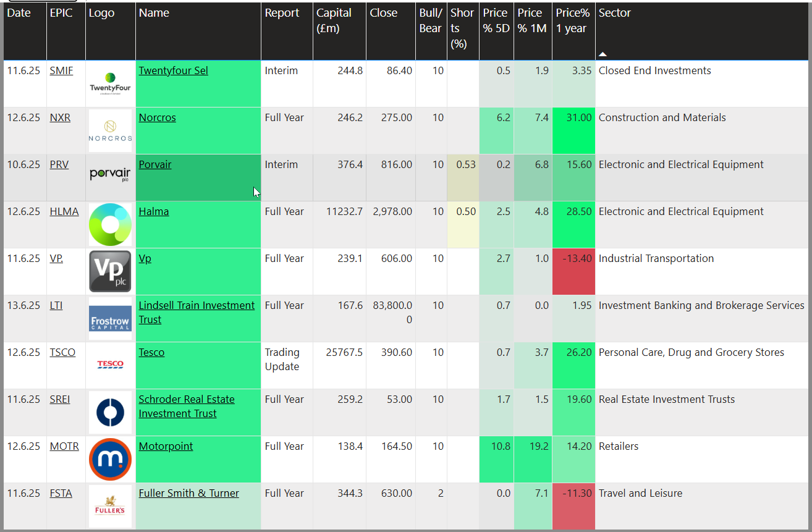The image size is (812, 532).
Task: Click the Frostrow Capital logo
Action: [110, 318]
